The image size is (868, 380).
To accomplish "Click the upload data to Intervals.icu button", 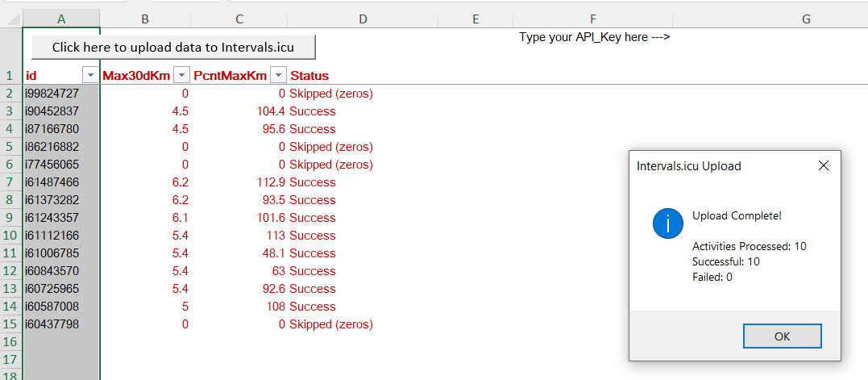I will click(173, 47).
